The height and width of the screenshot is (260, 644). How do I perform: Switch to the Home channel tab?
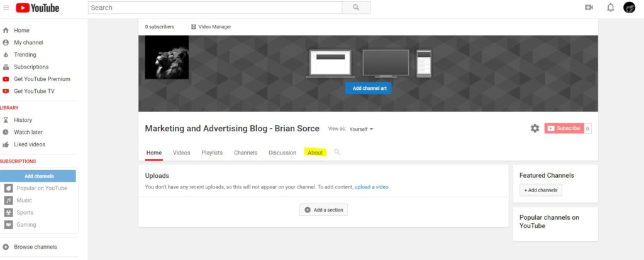[x=154, y=153]
